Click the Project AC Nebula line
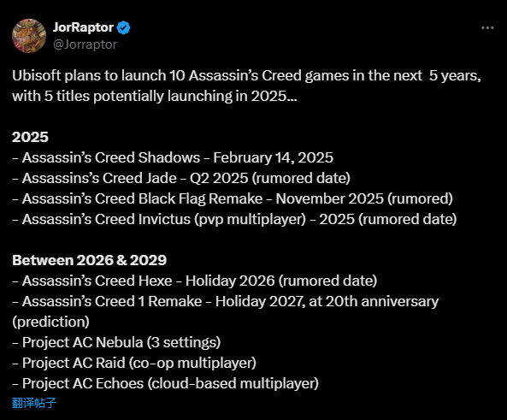Image resolution: width=507 pixels, height=420 pixels. (x=116, y=342)
